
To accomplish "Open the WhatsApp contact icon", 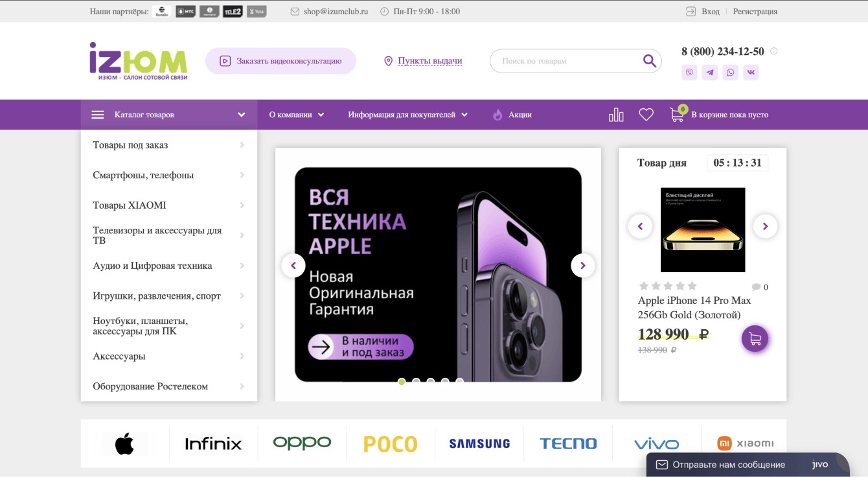I will pyautogui.click(x=731, y=73).
